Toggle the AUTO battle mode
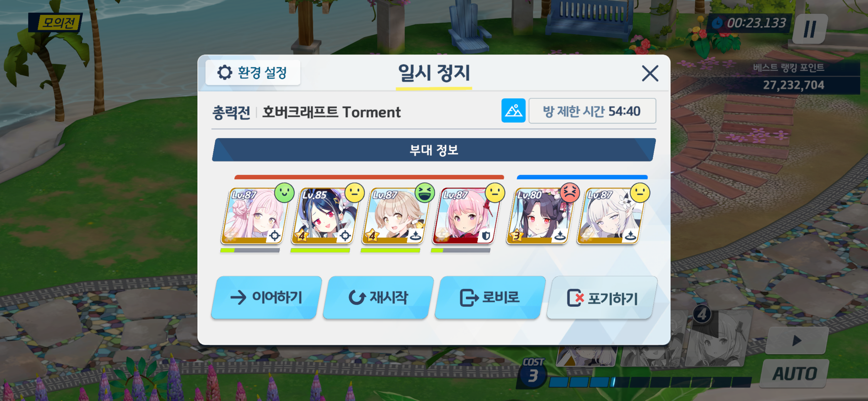 click(795, 374)
